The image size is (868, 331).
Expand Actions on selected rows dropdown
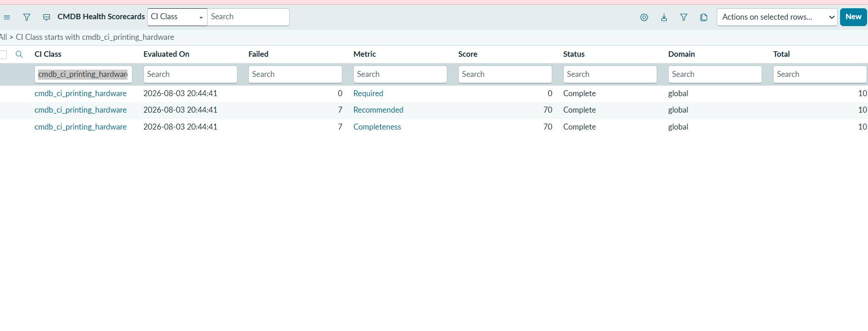(x=777, y=17)
